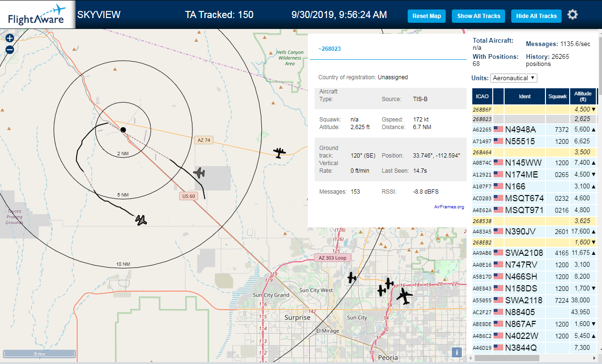The image size is (602, 364).
Task: Open the ~268023 aircraft link
Action: 329,49
